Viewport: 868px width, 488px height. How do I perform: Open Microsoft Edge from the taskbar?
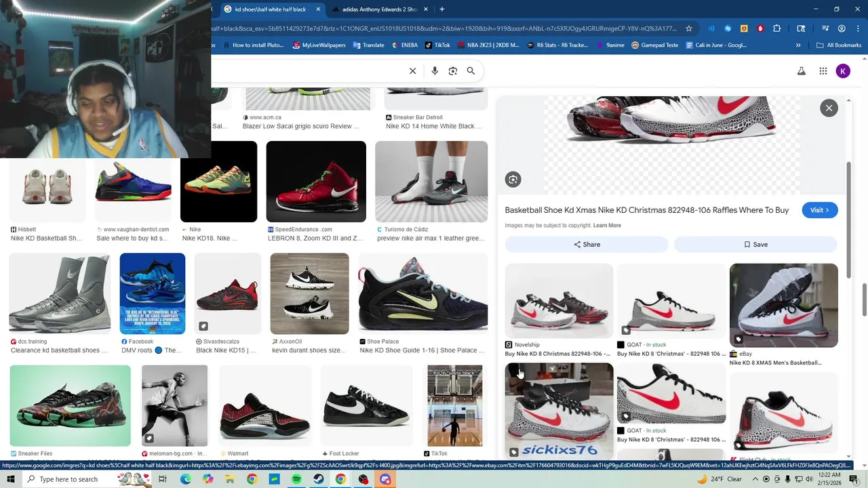pos(185,479)
